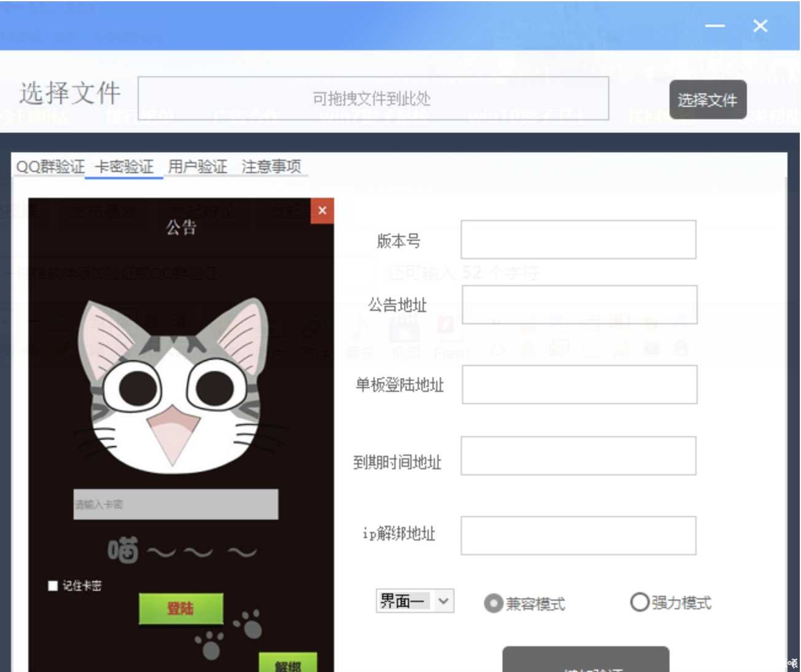Click the 喵～～～ text in preview

tap(182, 550)
